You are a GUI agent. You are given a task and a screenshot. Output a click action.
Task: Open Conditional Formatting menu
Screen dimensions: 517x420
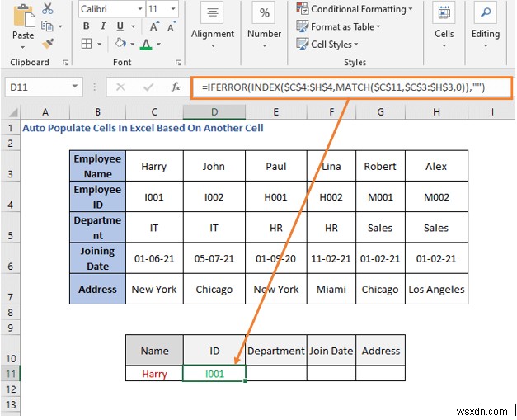click(411, 9)
